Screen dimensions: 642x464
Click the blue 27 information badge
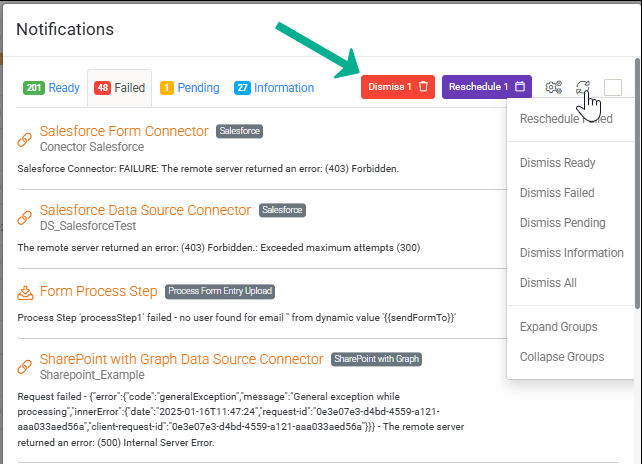pyautogui.click(x=242, y=88)
